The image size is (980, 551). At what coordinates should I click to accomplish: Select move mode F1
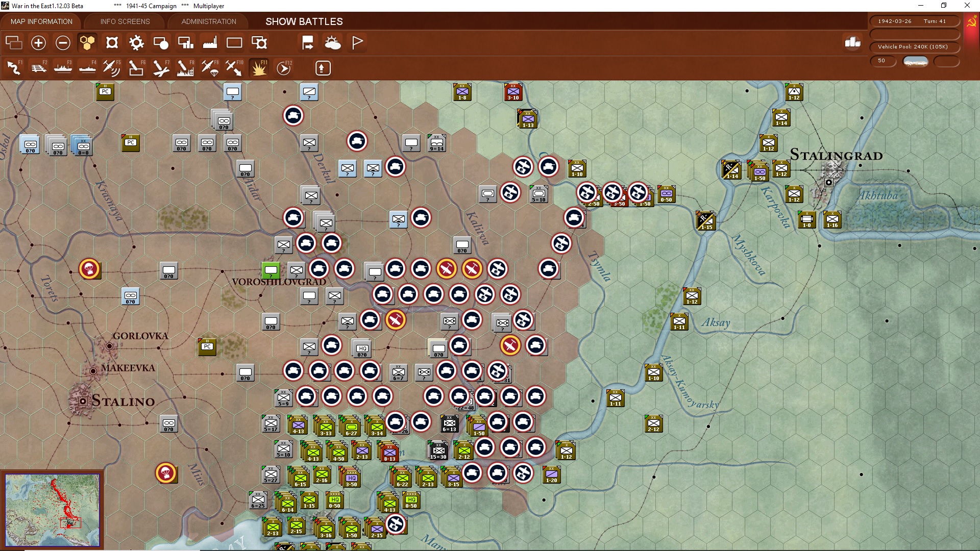click(14, 68)
